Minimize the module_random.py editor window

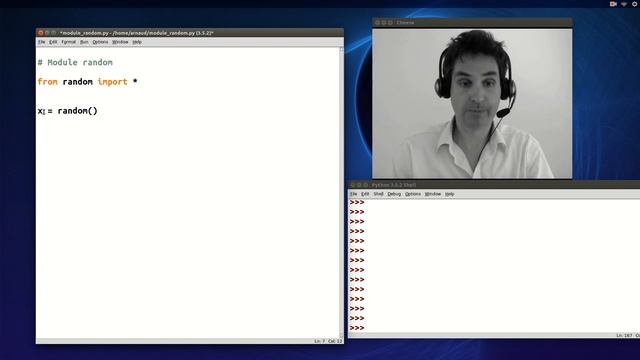[47, 33]
